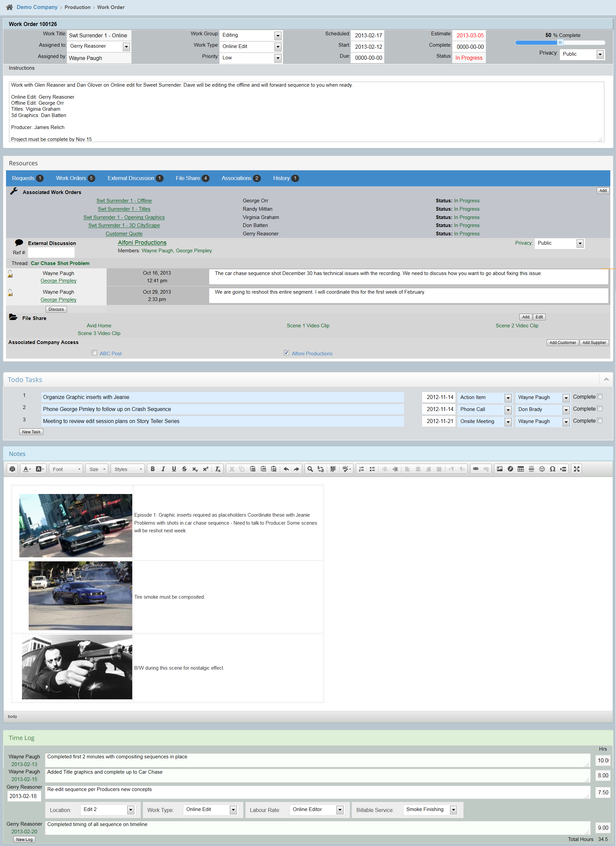
Task: Open the Scene 1 Video Clip file
Action: coord(308,326)
